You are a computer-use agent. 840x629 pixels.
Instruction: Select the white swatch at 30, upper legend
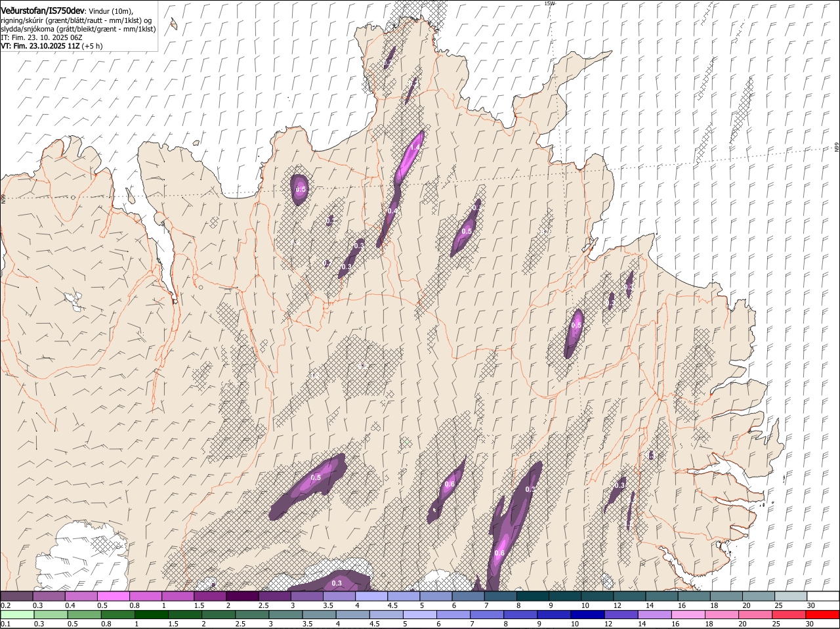(x=822, y=596)
